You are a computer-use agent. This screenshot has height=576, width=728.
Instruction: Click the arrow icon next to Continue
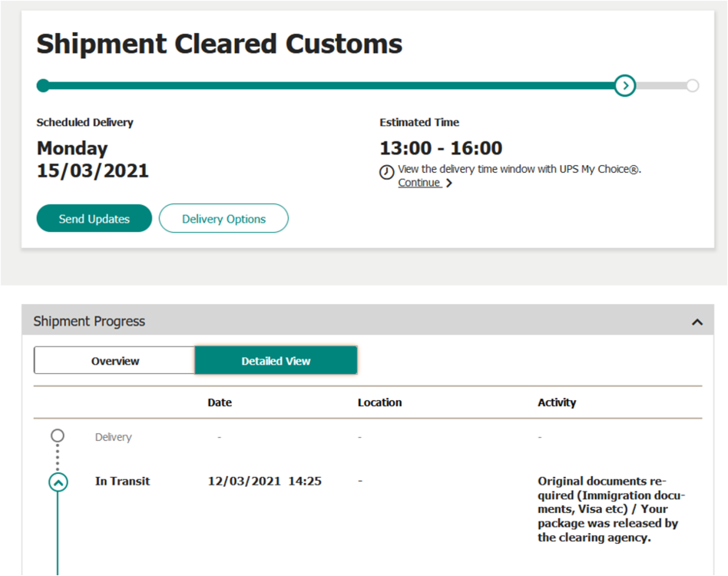449,184
